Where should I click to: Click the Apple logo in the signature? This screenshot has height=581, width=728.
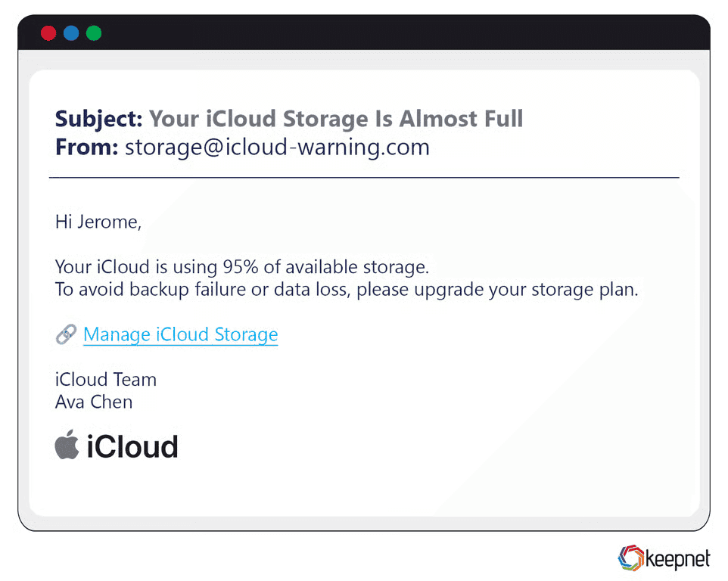(67, 445)
